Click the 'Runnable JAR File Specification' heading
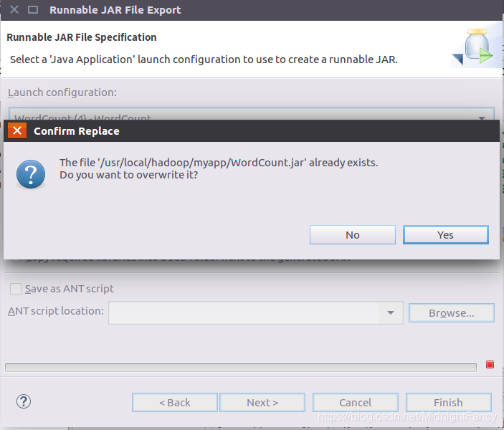This screenshot has height=430, width=504. 82,37
